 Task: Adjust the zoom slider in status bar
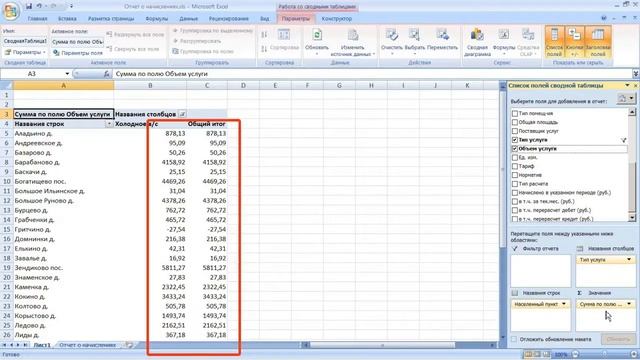(x=604, y=355)
